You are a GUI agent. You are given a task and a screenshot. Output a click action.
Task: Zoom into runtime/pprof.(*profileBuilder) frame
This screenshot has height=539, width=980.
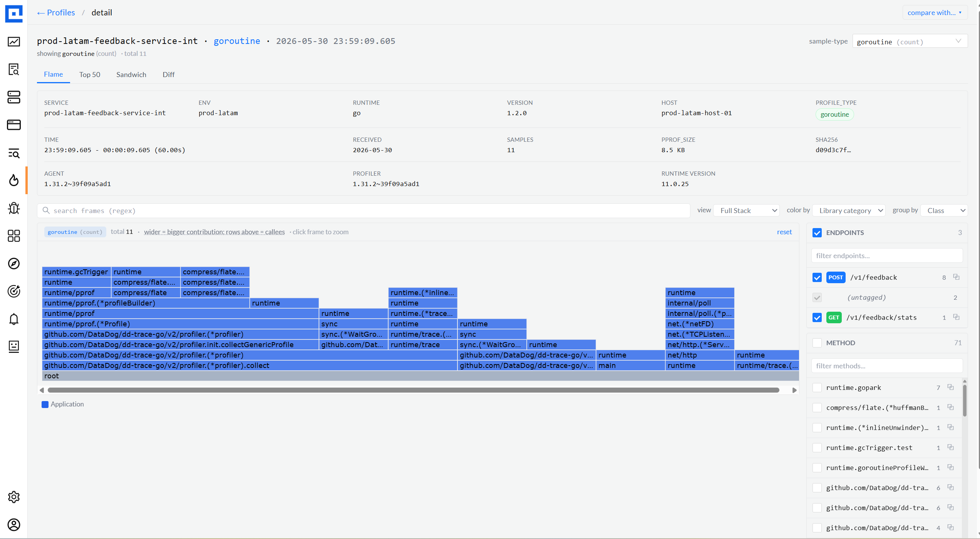click(x=146, y=303)
